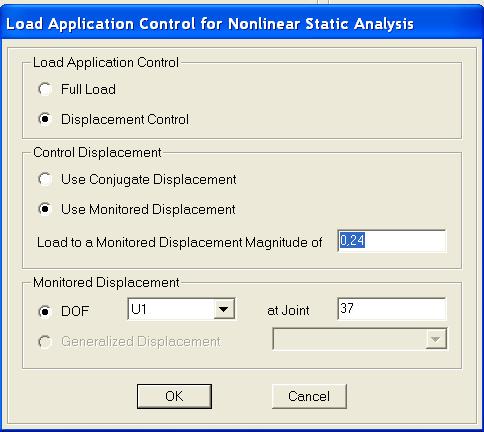Confirm settings with the OK button
Viewport: 484px width, 432px height.
174,396
